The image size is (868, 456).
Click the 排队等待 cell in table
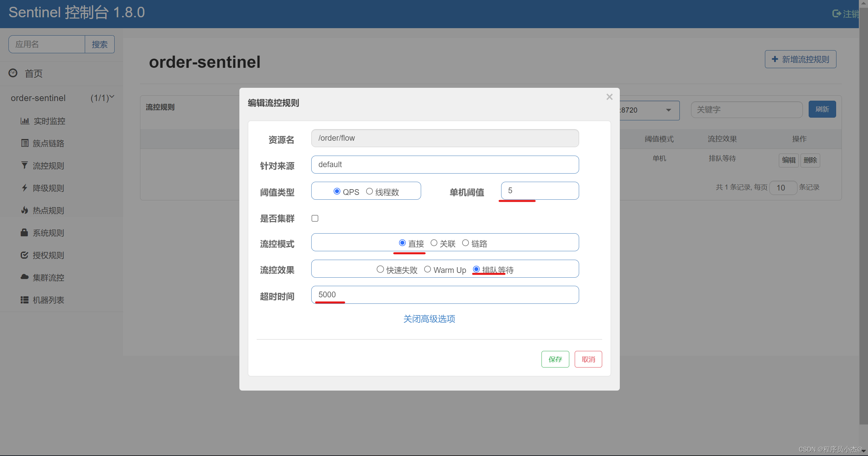722,158
